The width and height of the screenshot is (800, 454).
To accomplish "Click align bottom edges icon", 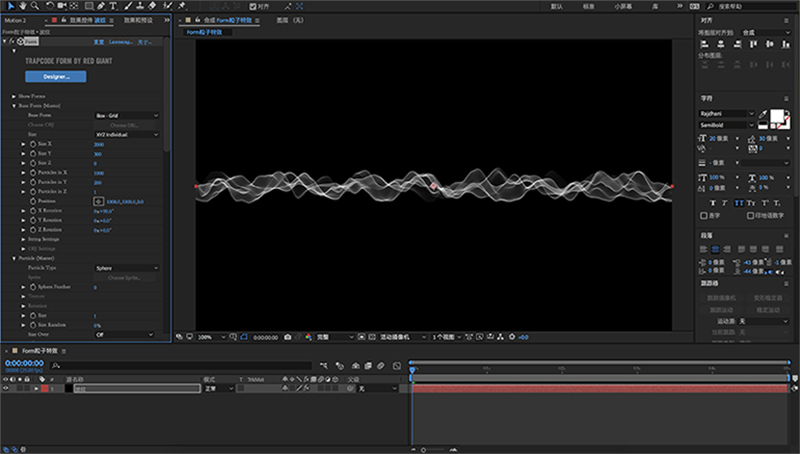I will [786, 44].
